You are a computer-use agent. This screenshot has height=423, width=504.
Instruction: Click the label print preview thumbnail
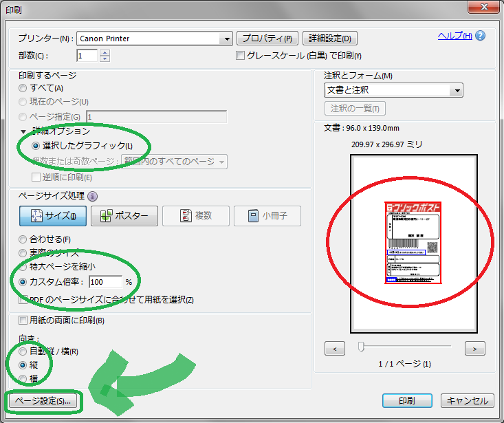coord(413,243)
